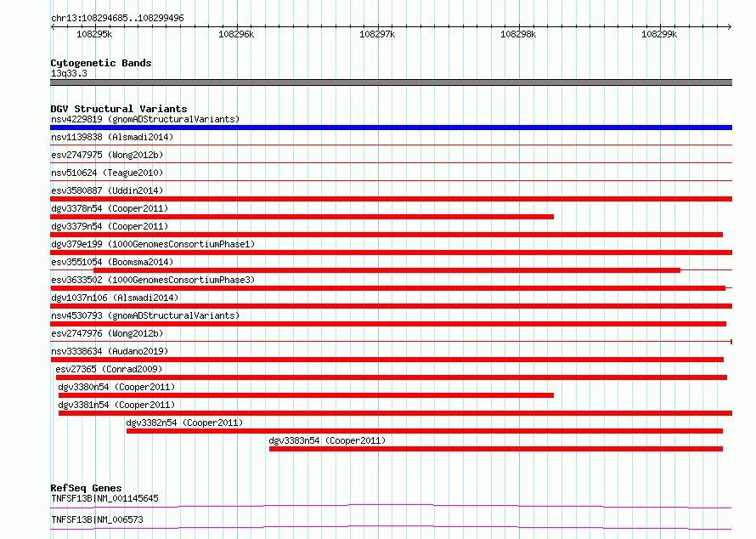Open the nsv1139838 (Alsmadi2014) variant label
The width and height of the screenshot is (756, 539).
[x=112, y=137]
